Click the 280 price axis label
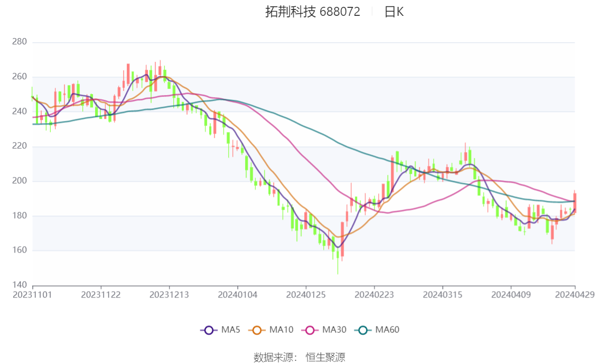 coord(20,42)
